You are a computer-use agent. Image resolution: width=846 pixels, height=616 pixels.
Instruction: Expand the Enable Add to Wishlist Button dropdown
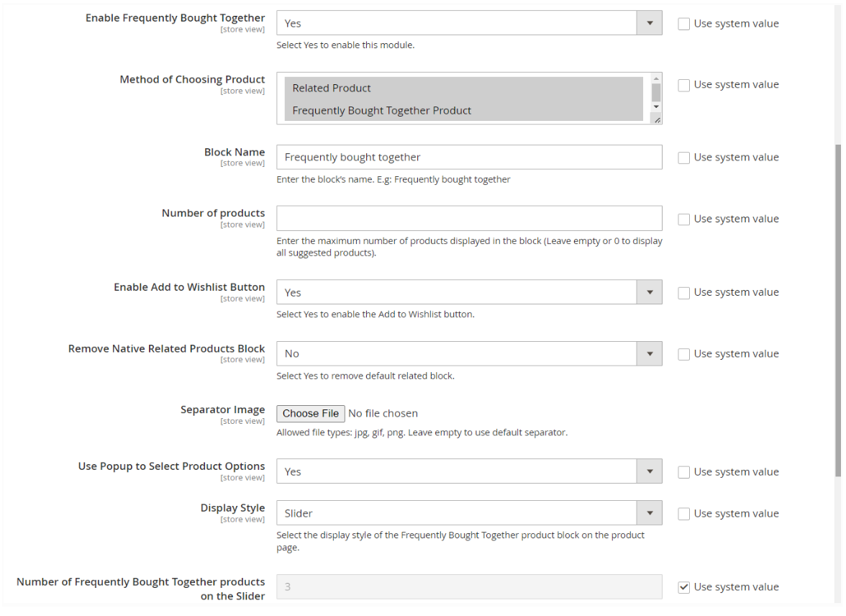pos(468,292)
